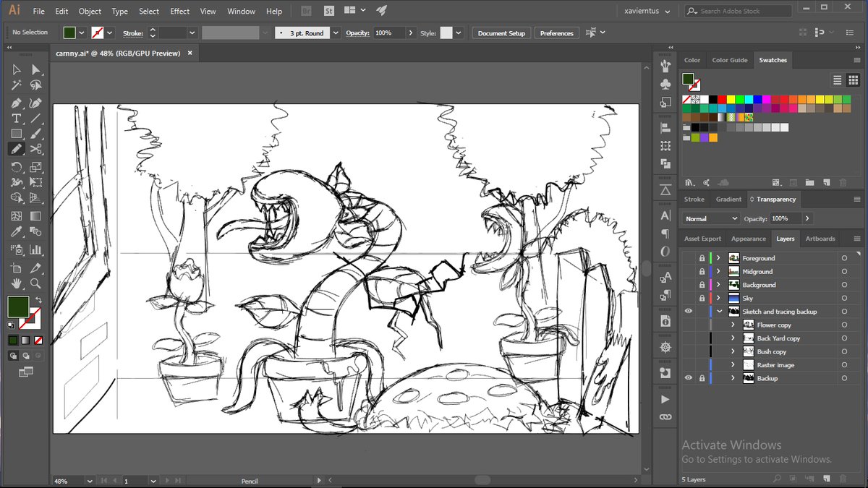Open the Effect menu
868x488 pixels.
coord(180,11)
